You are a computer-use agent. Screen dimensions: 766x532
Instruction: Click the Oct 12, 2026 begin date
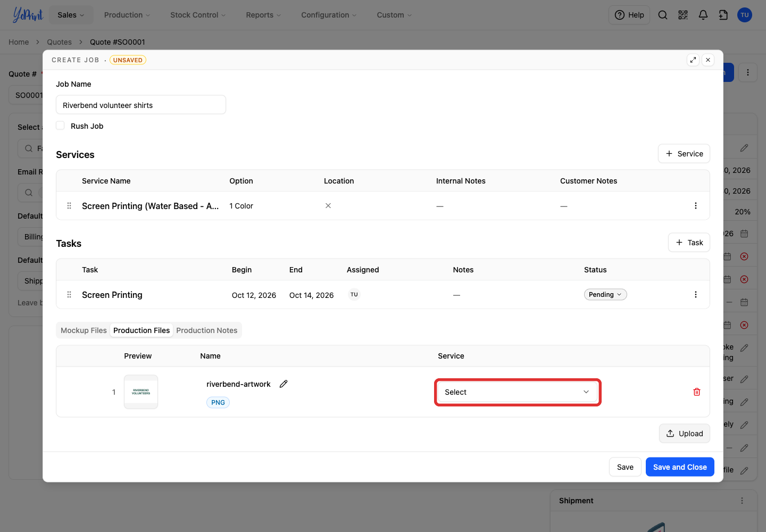coord(254,295)
